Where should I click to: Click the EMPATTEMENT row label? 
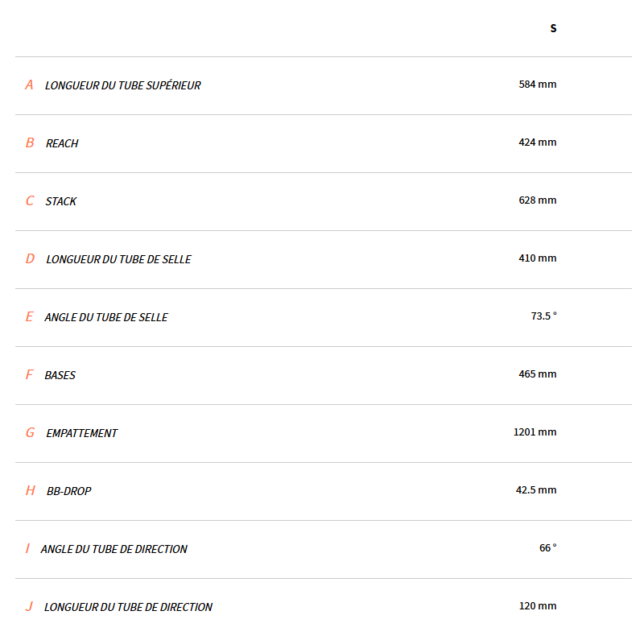81,433
